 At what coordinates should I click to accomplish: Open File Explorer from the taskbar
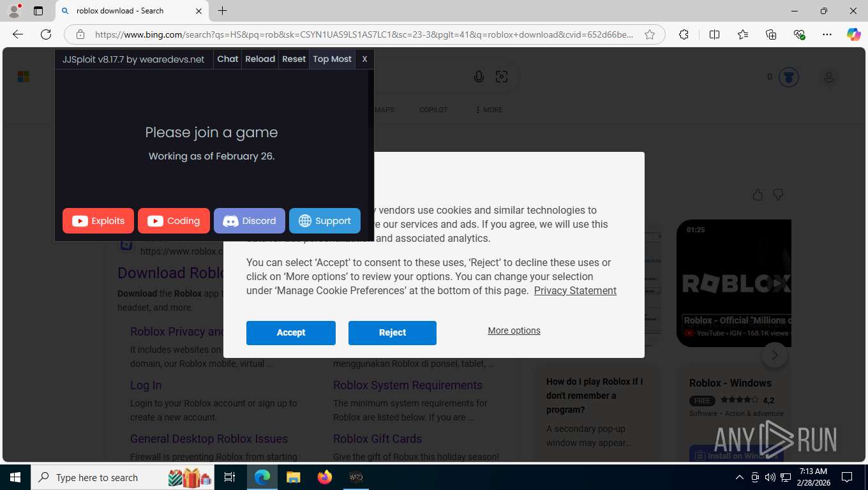click(x=293, y=477)
